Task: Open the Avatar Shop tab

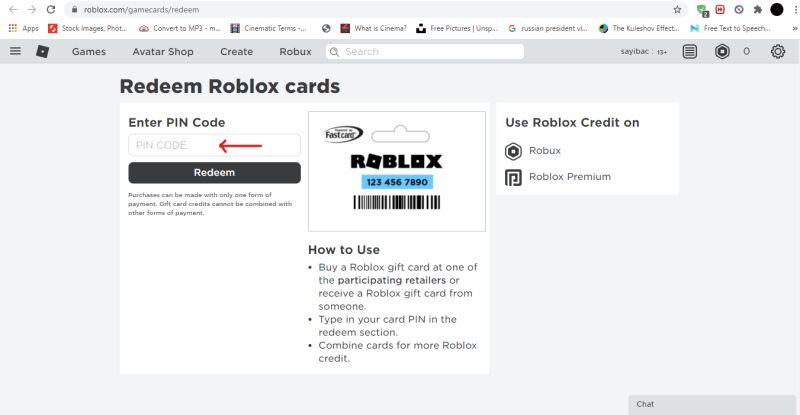Action: 163,52
